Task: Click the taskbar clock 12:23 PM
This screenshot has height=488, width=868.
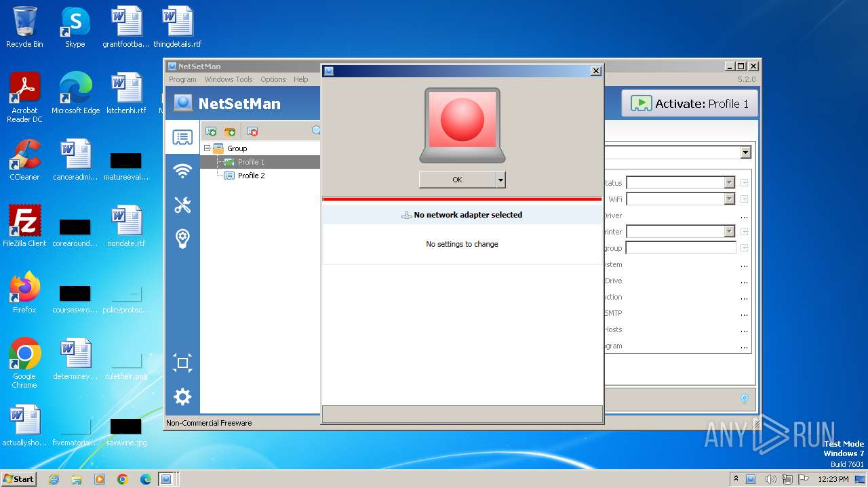Action: [833, 479]
